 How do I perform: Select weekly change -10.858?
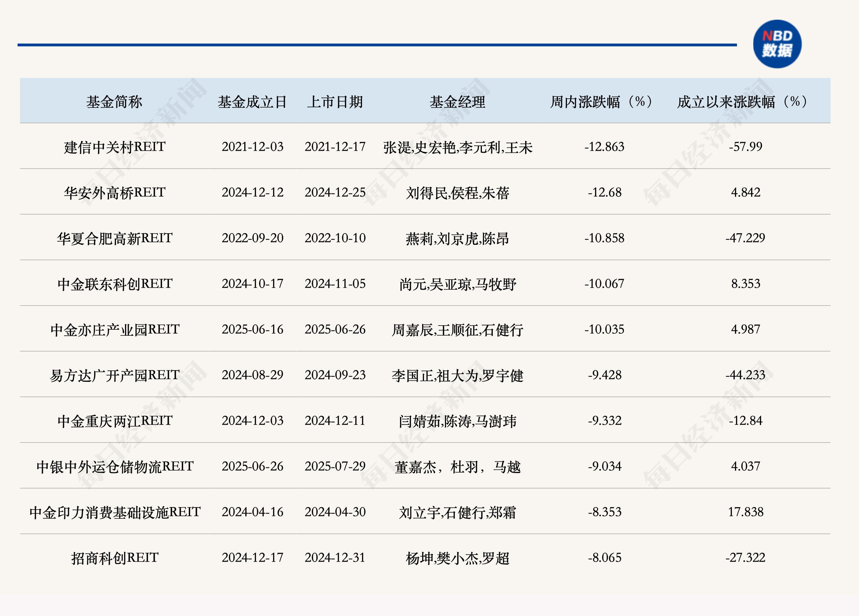605,238
